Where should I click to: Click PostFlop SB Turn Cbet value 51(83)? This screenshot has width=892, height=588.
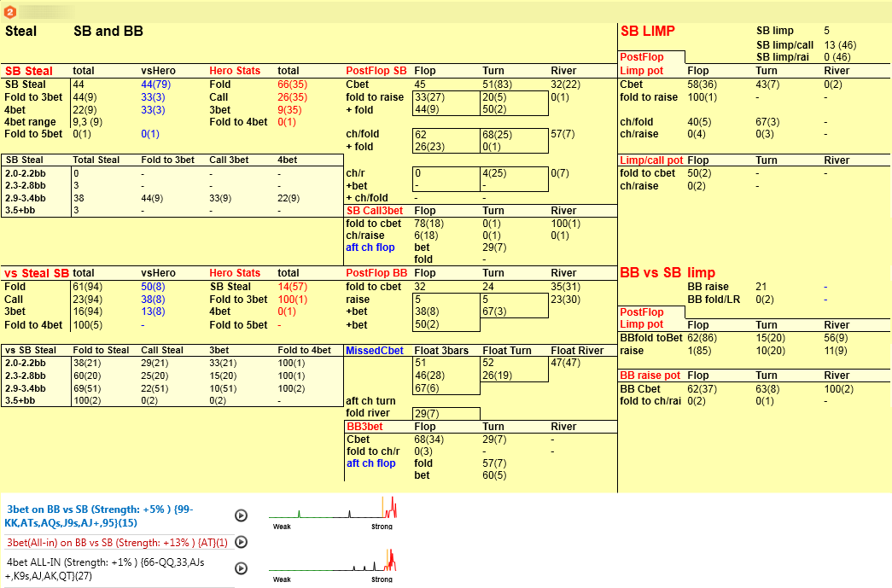tap(497, 84)
